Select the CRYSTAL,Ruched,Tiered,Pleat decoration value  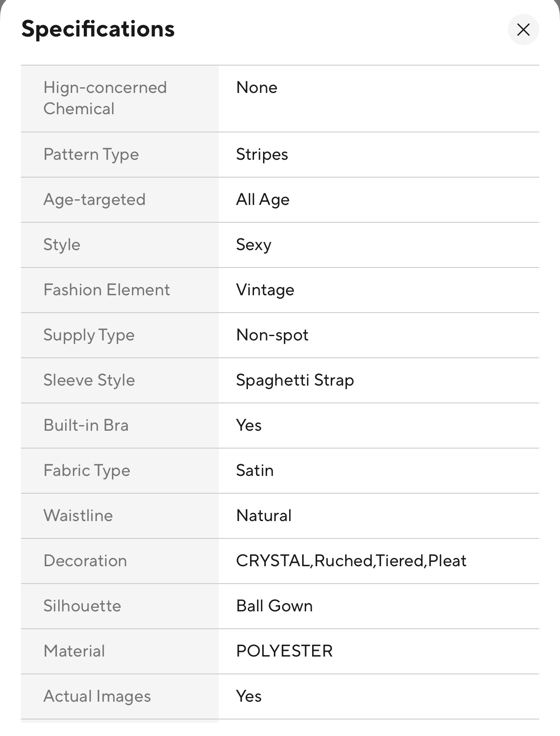click(x=351, y=561)
